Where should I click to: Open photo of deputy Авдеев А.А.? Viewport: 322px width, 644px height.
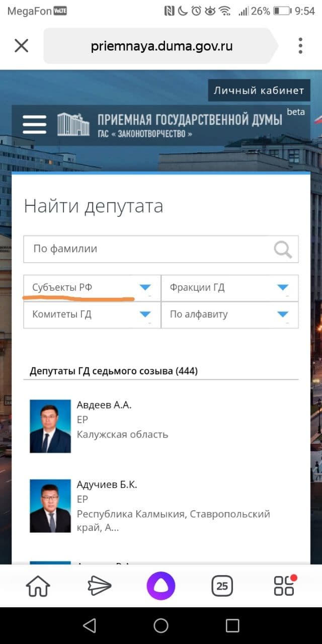(x=50, y=426)
